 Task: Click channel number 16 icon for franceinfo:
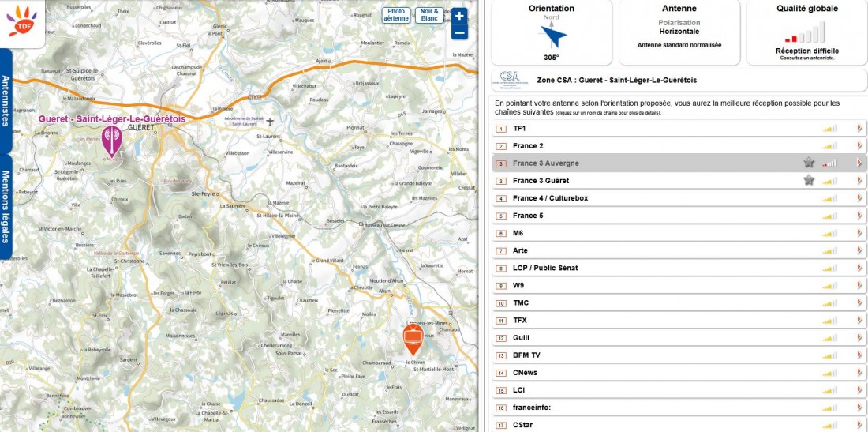click(x=502, y=408)
